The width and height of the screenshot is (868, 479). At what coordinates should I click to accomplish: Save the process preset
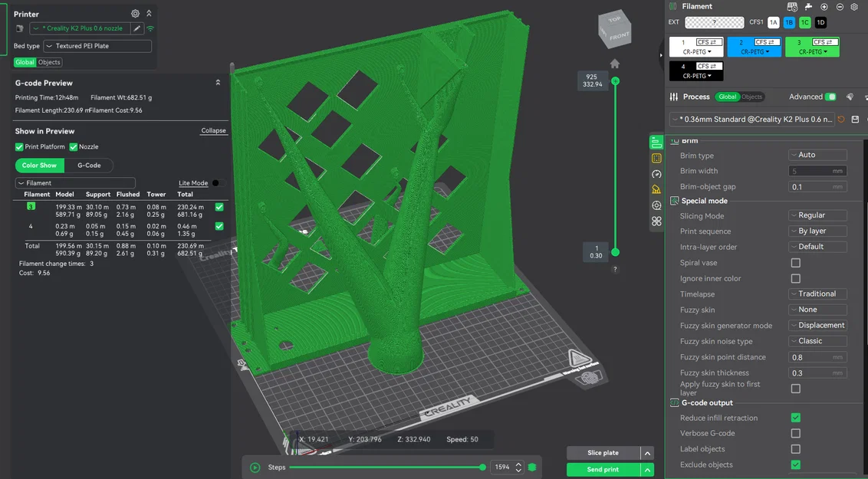coord(855,120)
